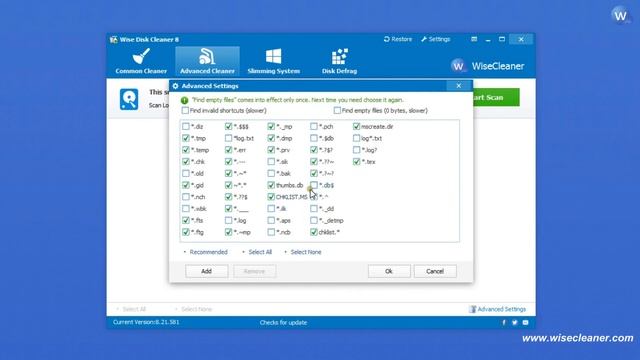The height and width of the screenshot is (360, 640).
Task: Click the Cancel button
Action: [435, 271]
